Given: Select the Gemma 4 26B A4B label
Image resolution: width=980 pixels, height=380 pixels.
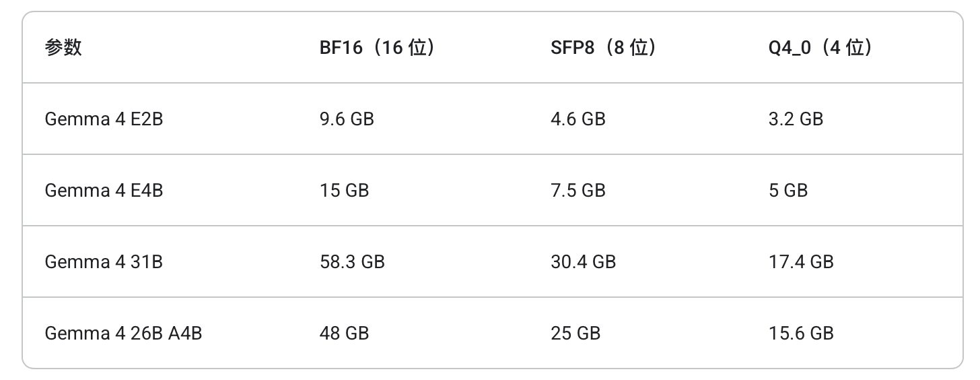Looking at the screenshot, I should 123,334.
